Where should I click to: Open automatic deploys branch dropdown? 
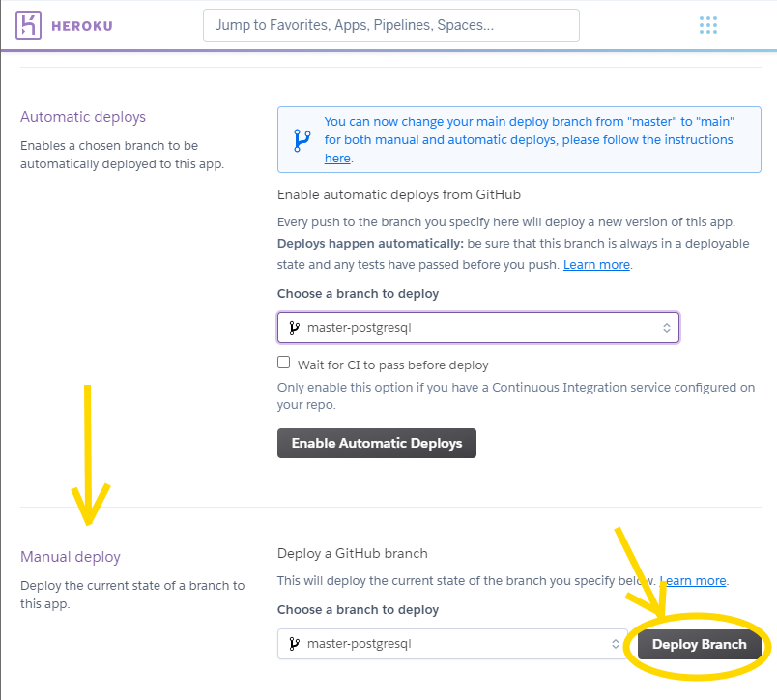click(x=477, y=328)
